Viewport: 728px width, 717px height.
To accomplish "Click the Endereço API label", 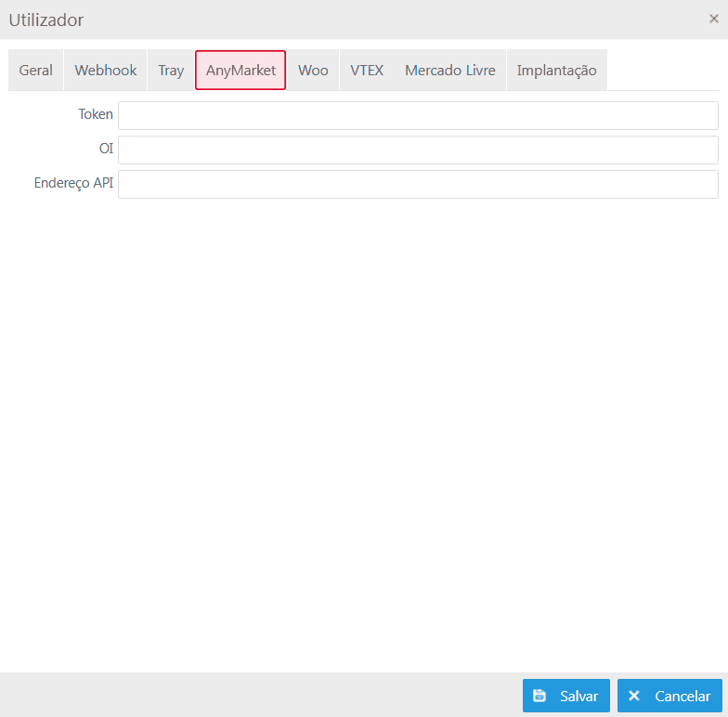I will tap(73, 183).
